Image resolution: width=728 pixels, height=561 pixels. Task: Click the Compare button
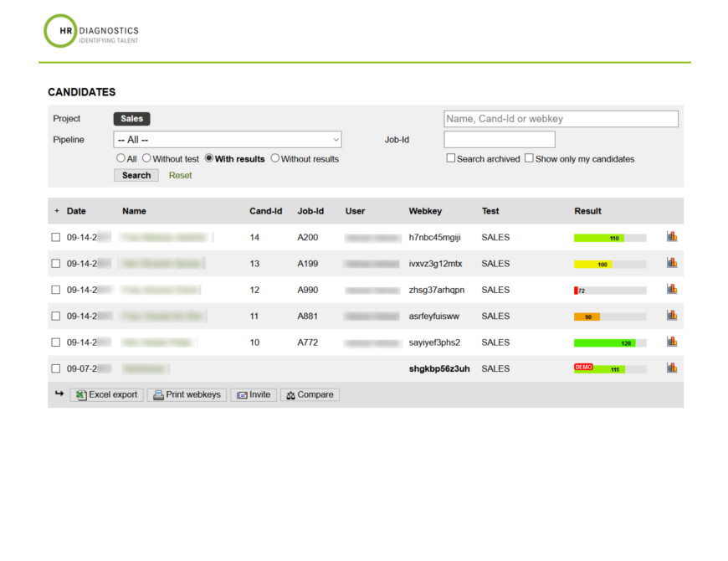click(310, 394)
